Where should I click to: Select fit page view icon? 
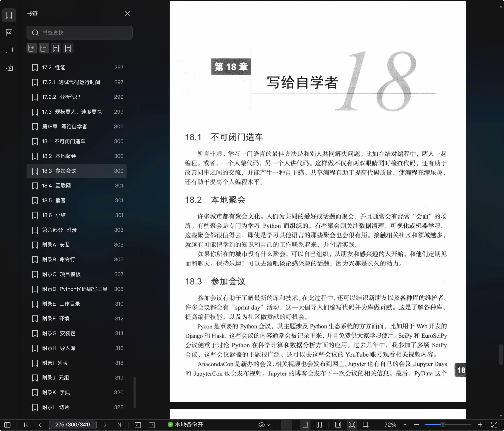pos(352,425)
